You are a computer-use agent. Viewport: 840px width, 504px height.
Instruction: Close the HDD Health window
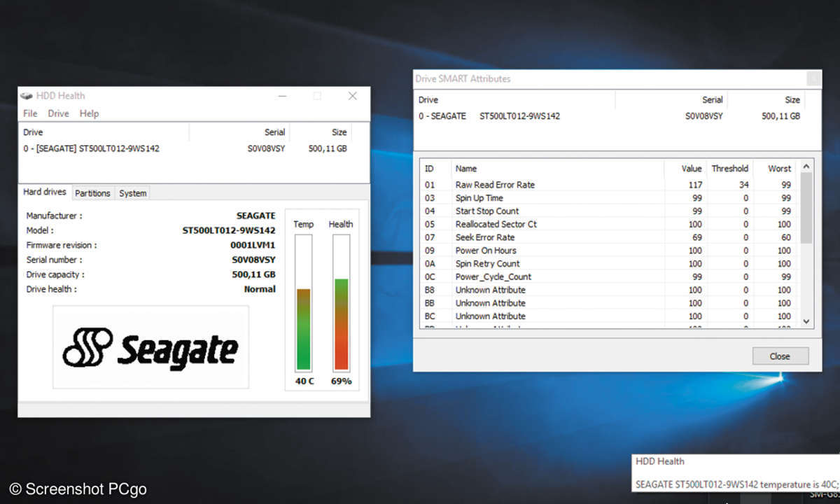coord(353,96)
